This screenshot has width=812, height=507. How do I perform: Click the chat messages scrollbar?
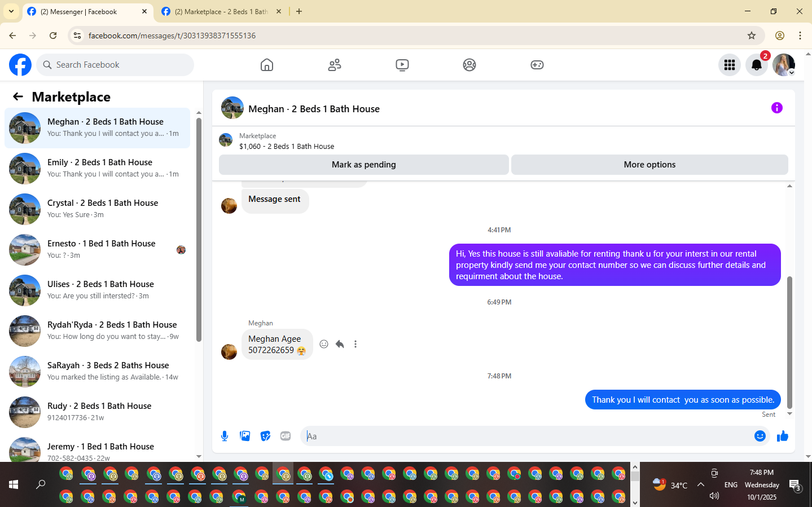pos(789,343)
